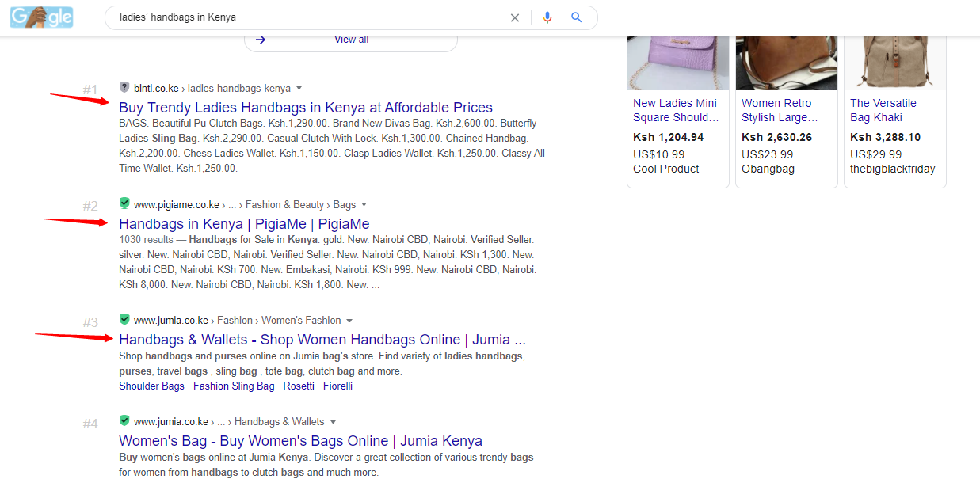The image size is (980, 483).
Task: Open the View all button
Action: [x=351, y=40]
